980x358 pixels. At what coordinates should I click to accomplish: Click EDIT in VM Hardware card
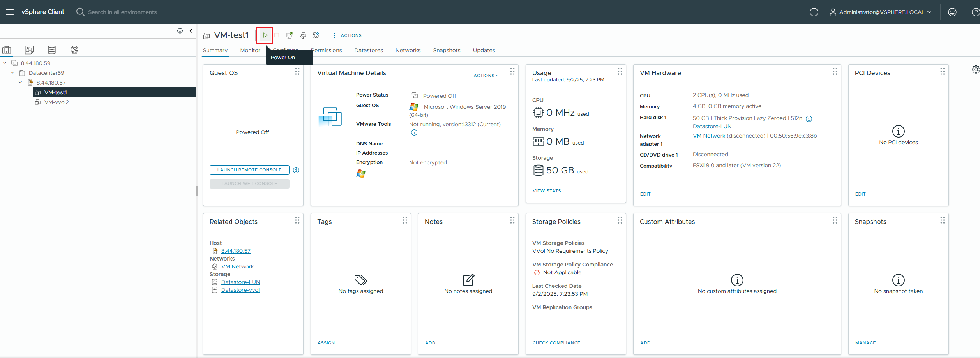[645, 194]
